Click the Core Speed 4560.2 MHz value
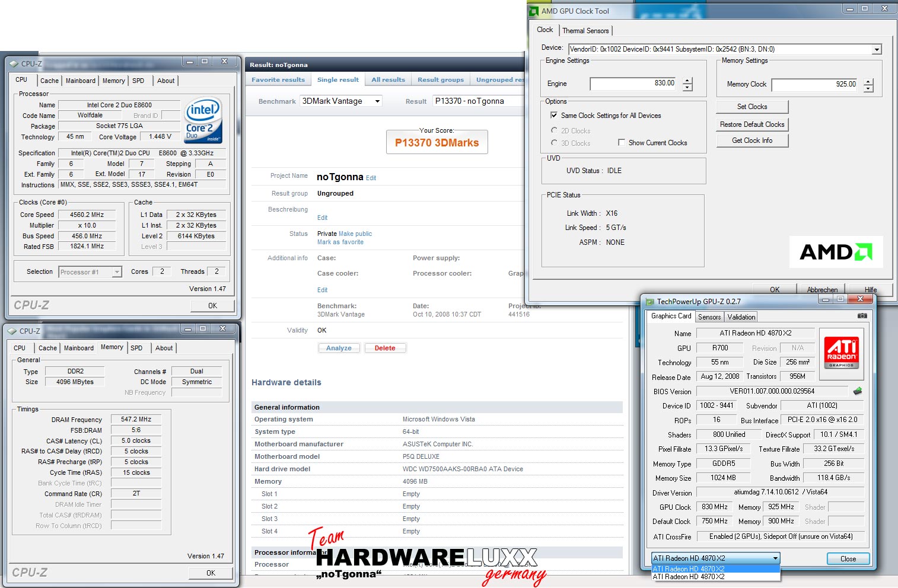The width and height of the screenshot is (898, 588). 87,215
